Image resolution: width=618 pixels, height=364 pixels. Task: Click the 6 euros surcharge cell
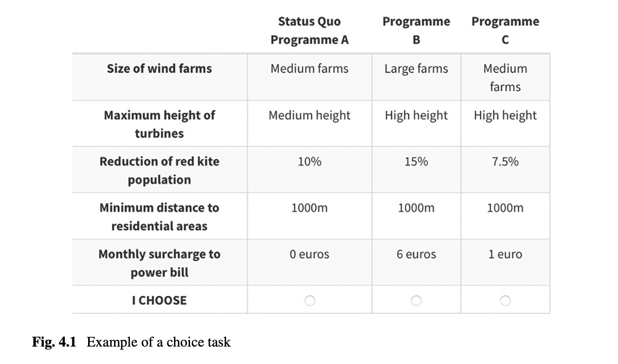point(416,254)
